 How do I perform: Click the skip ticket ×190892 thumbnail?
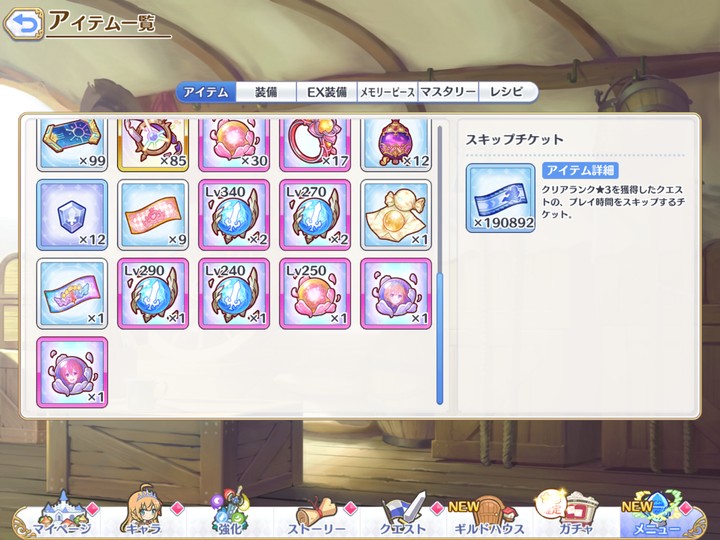(501, 198)
